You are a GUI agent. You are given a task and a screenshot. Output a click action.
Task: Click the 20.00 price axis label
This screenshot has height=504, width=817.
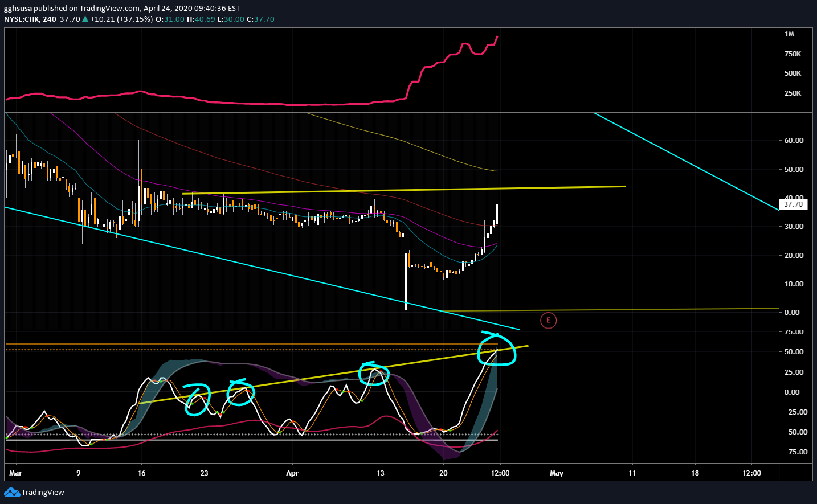(794, 255)
